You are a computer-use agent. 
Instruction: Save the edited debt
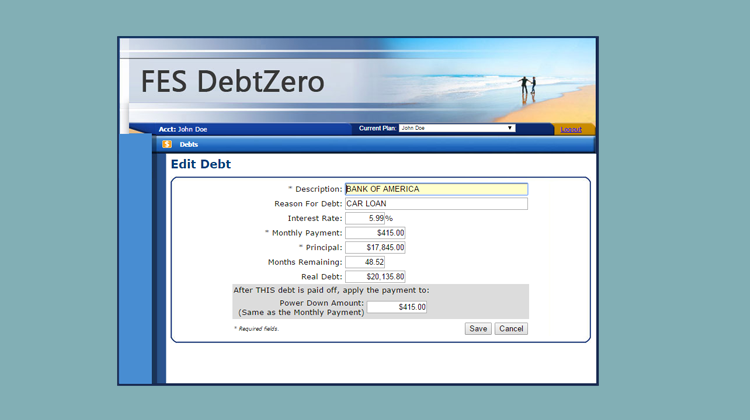tap(478, 328)
